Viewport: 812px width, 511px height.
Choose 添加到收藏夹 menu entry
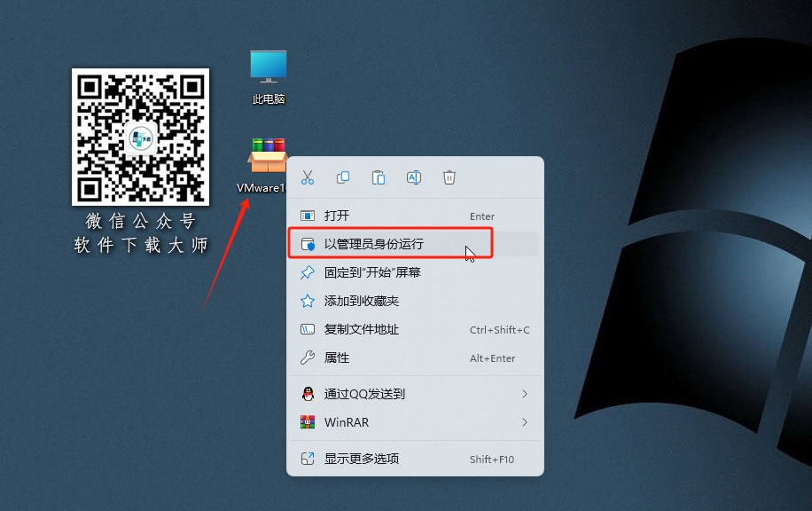point(415,301)
